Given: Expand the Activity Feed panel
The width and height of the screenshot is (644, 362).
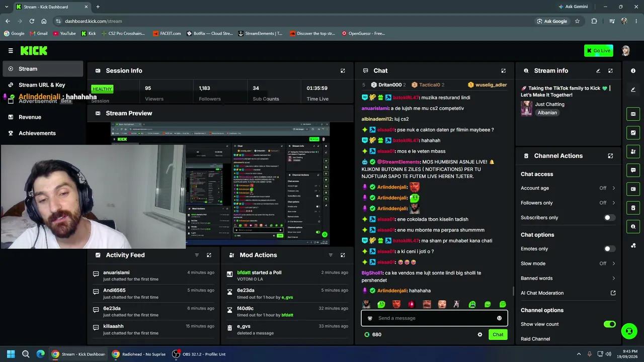Looking at the screenshot, I should pyautogui.click(x=209, y=255).
